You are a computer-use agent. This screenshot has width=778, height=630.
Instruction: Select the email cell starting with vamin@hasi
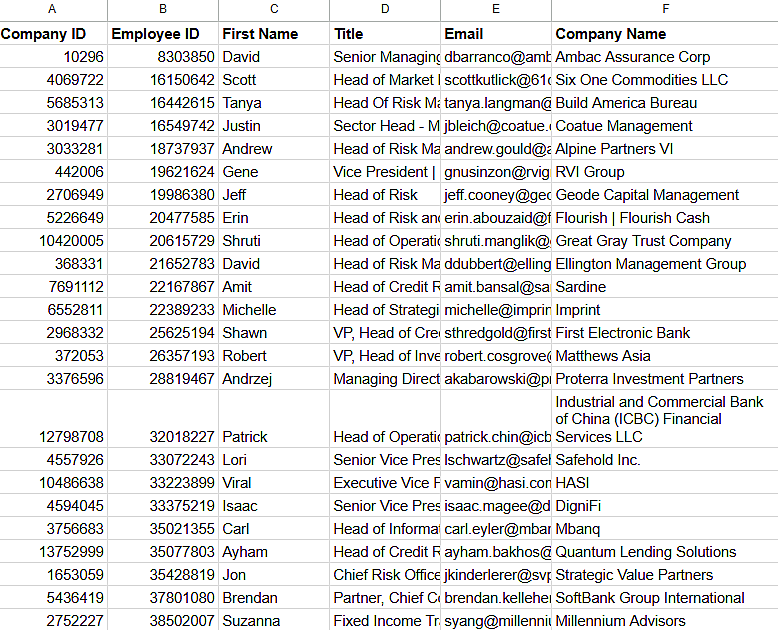pos(496,483)
